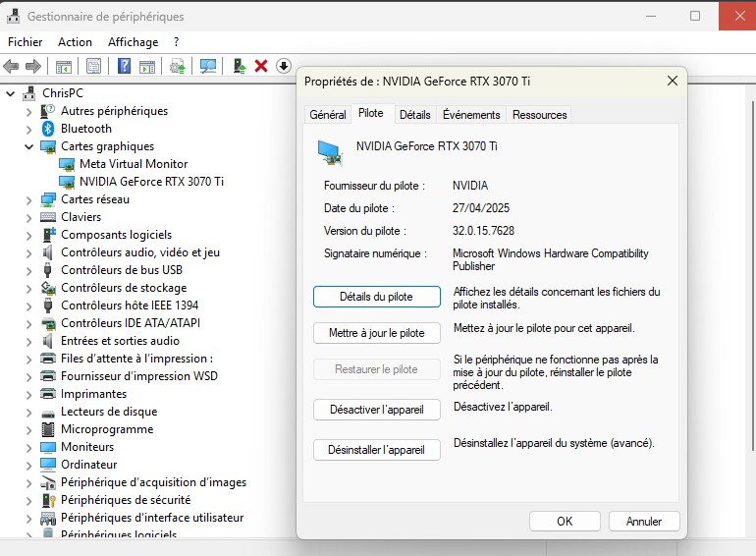Select the Pilote tab
756x556 pixels.
click(x=371, y=113)
